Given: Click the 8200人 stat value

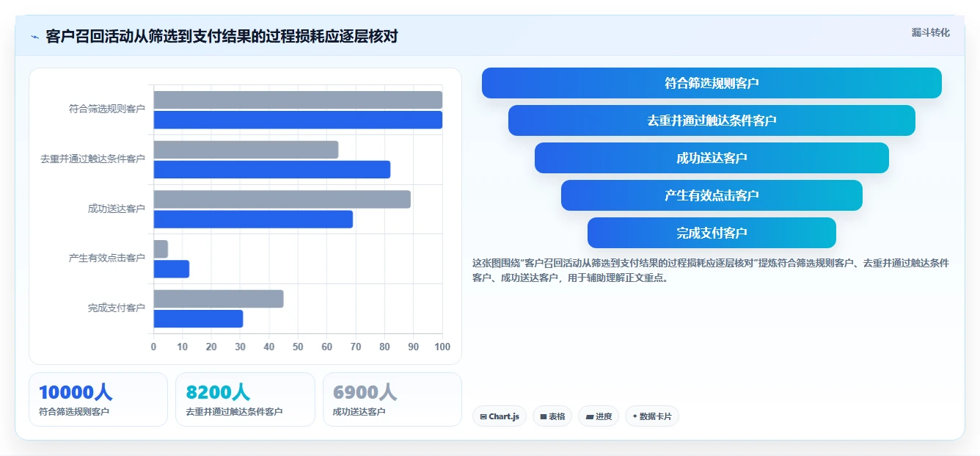Looking at the screenshot, I should (x=218, y=392).
